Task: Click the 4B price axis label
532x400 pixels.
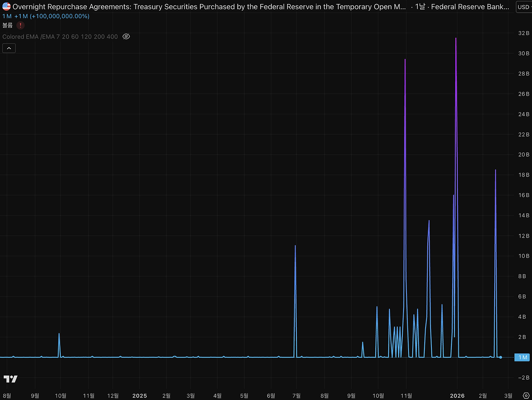Action: [x=522, y=317]
